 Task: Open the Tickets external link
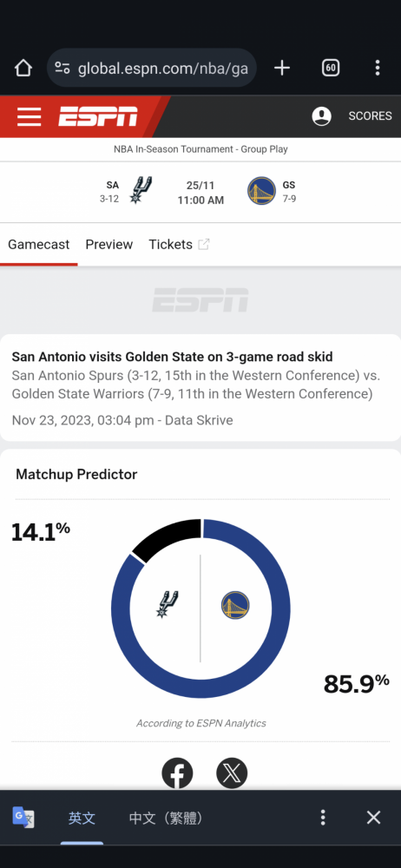[179, 245]
